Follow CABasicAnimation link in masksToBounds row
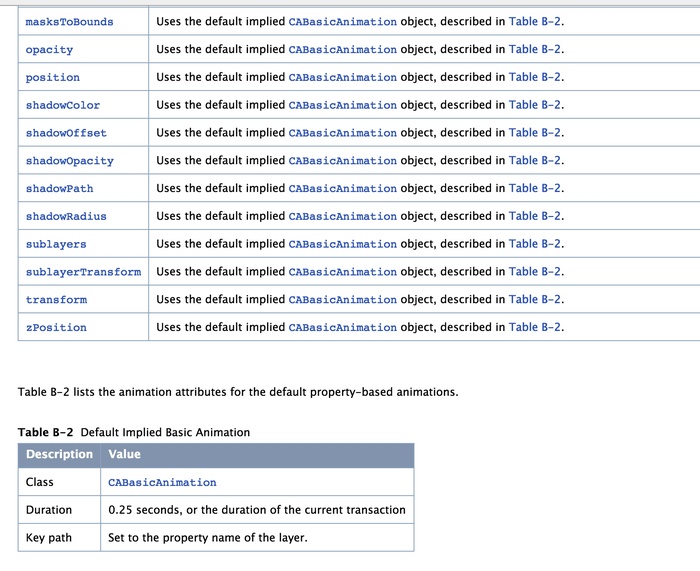The width and height of the screenshot is (700, 571). coord(342,21)
